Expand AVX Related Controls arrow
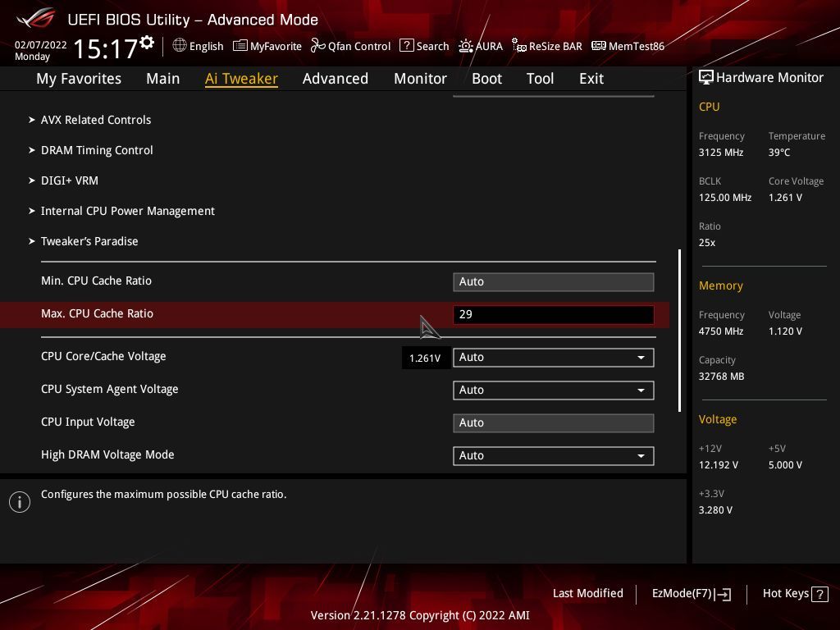 (x=32, y=120)
